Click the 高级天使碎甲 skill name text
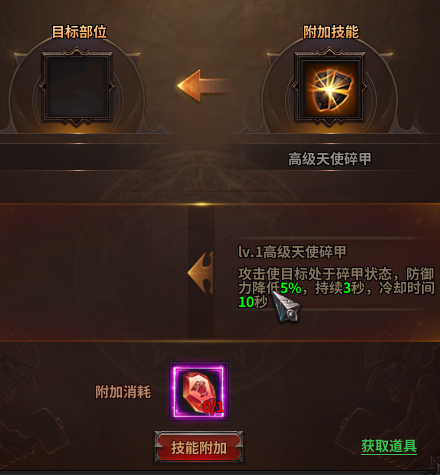 point(329,159)
